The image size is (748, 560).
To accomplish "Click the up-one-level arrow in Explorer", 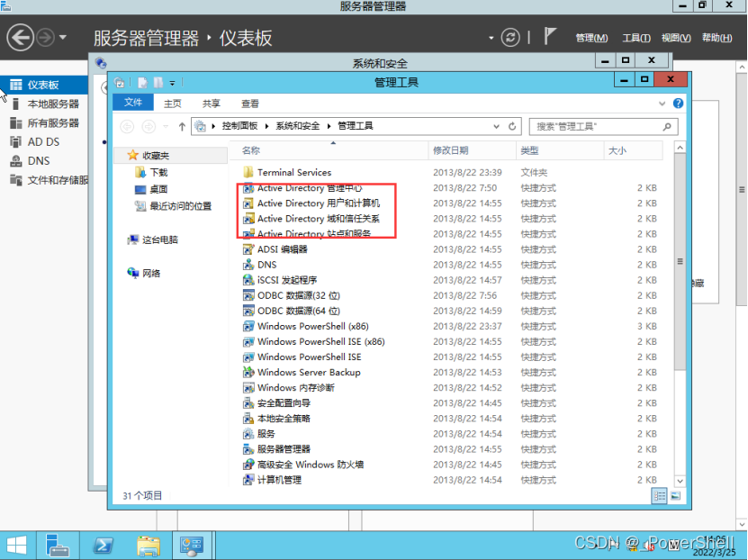I will pyautogui.click(x=182, y=126).
